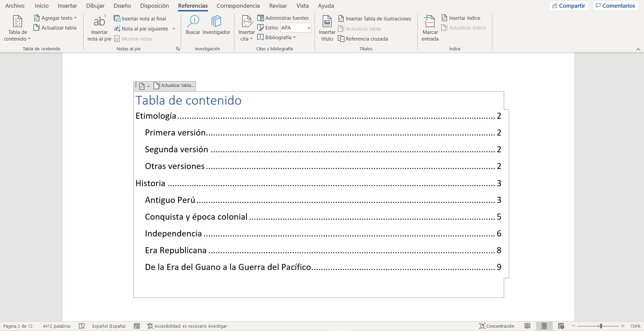Click Insertar índice to insert an index
The width and height of the screenshot is (644, 331).
coord(461,18)
